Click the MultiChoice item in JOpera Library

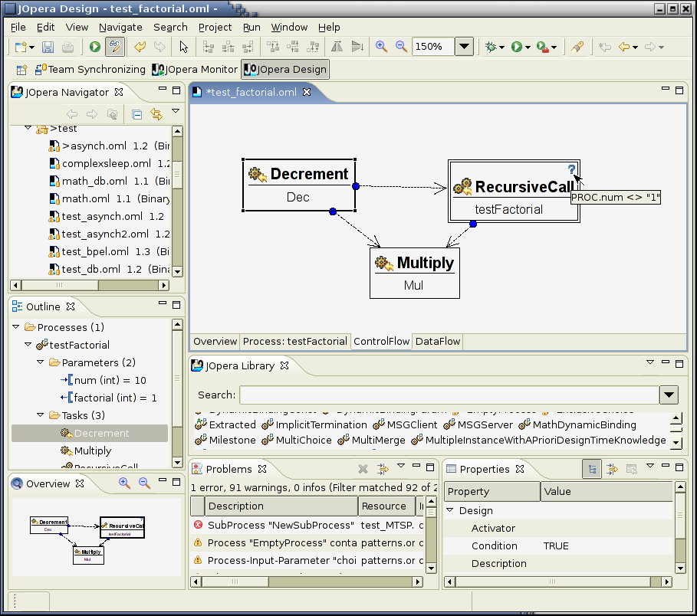click(x=297, y=440)
